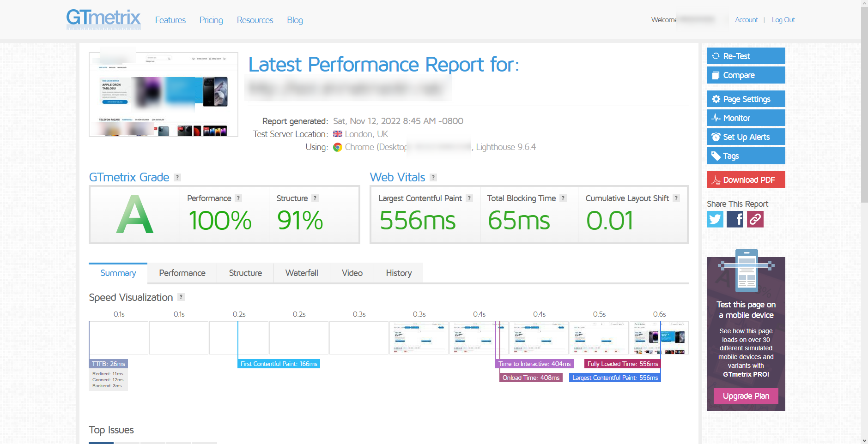Click the Lighthouse 9.6.4 text

(x=506, y=147)
